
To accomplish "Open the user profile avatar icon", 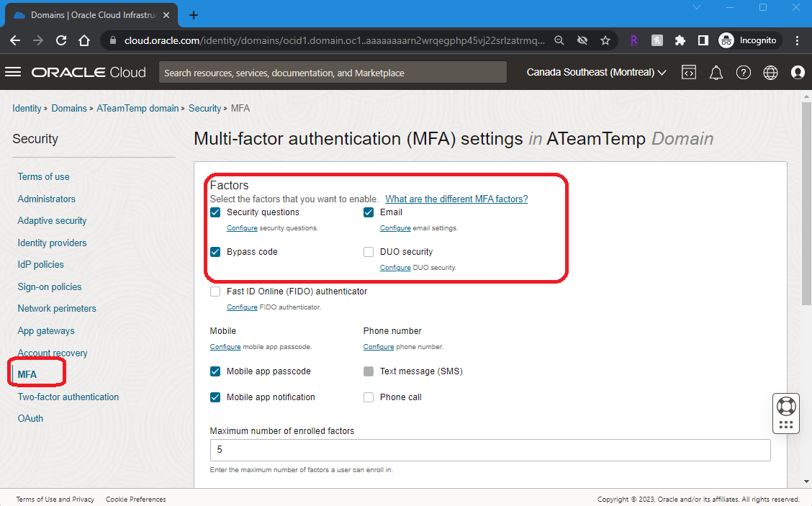I will point(798,73).
